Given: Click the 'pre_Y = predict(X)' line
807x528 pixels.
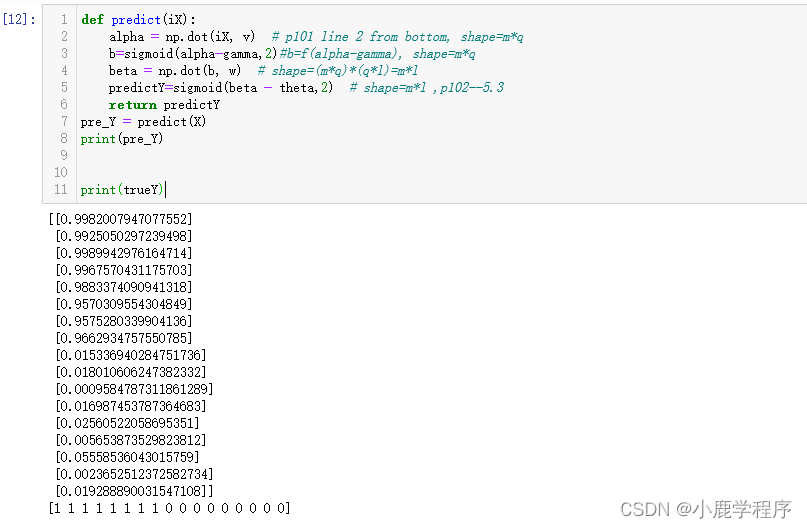Looking at the screenshot, I should tap(143, 121).
